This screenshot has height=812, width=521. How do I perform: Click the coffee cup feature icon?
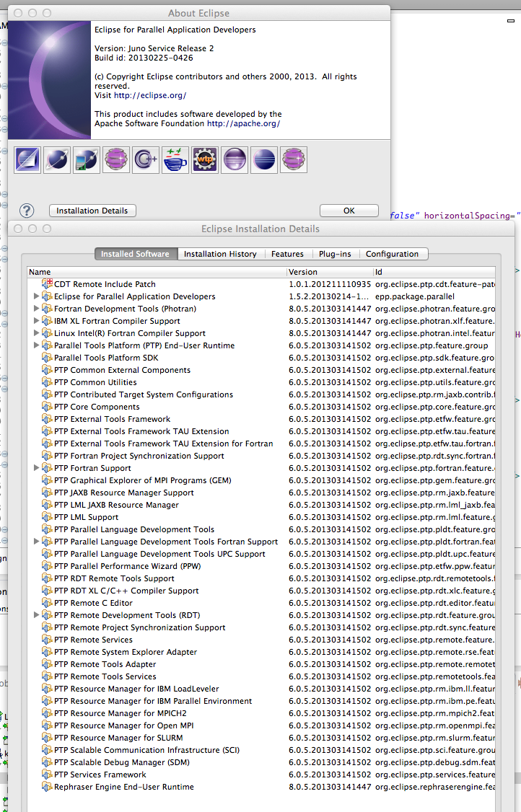point(175,159)
